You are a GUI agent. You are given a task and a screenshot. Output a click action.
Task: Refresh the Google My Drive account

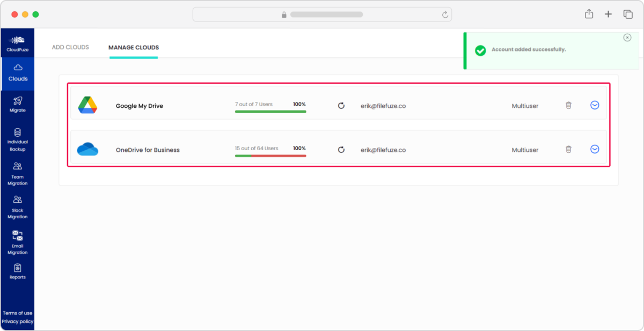[x=341, y=106]
